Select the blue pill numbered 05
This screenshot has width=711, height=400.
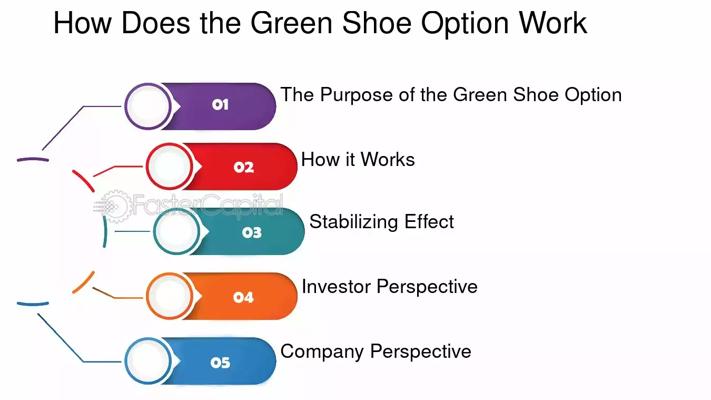(x=222, y=361)
